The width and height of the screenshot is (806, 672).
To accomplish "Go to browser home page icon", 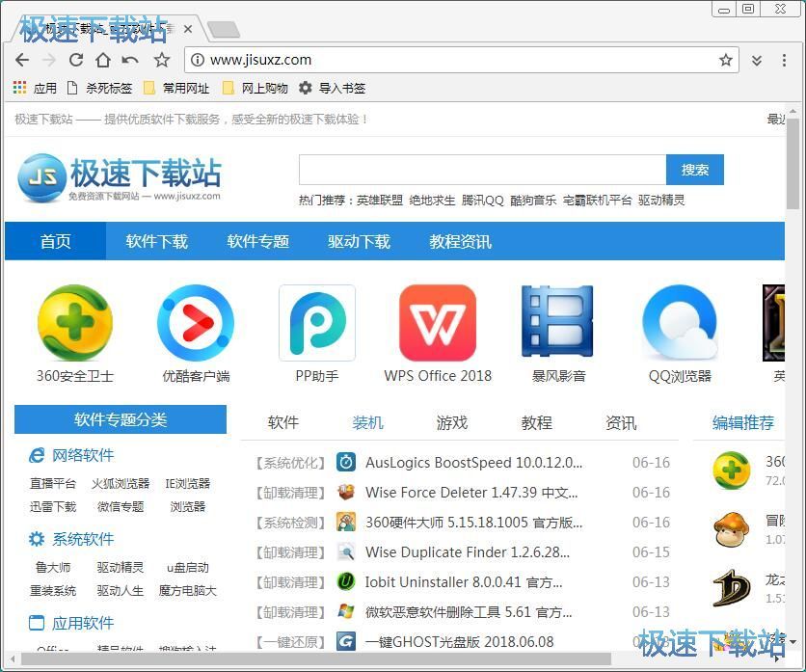I will (103, 60).
